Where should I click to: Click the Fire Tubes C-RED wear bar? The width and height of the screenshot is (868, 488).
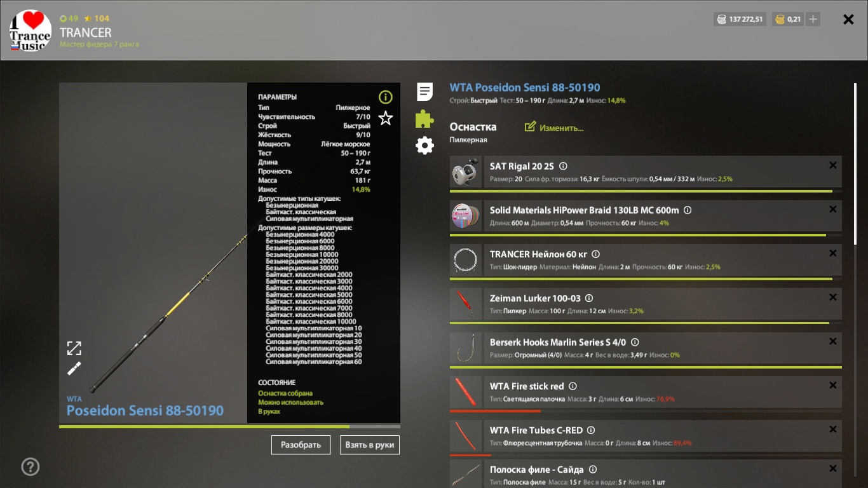click(646, 455)
